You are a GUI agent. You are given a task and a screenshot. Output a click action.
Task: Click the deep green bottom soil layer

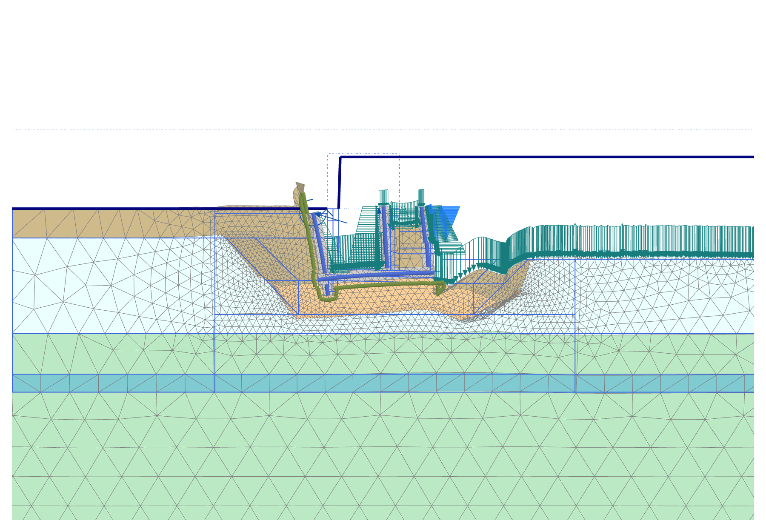point(383,455)
